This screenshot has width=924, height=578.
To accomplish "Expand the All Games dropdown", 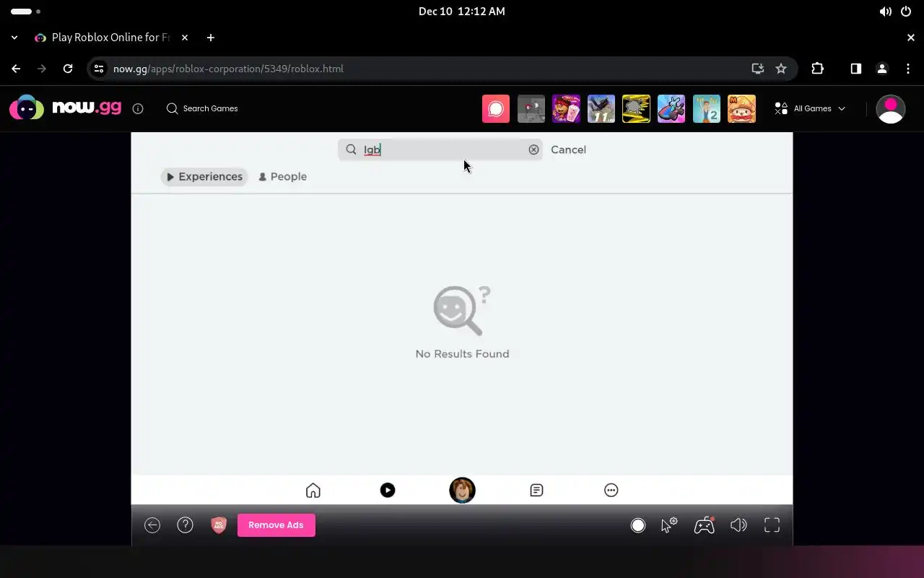I will [x=810, y=108].
